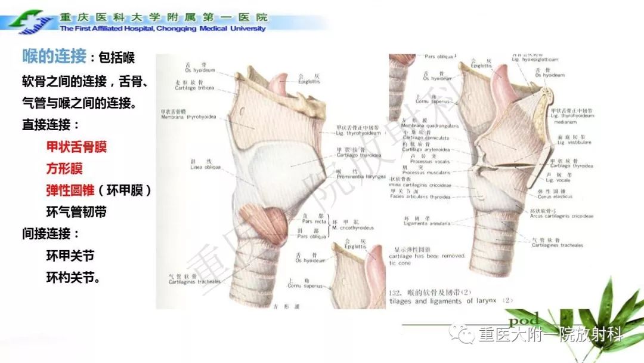Click the 'Membrana thyrohyoidea' label
This screenshot has width=644, height=363.
point(188,117)
